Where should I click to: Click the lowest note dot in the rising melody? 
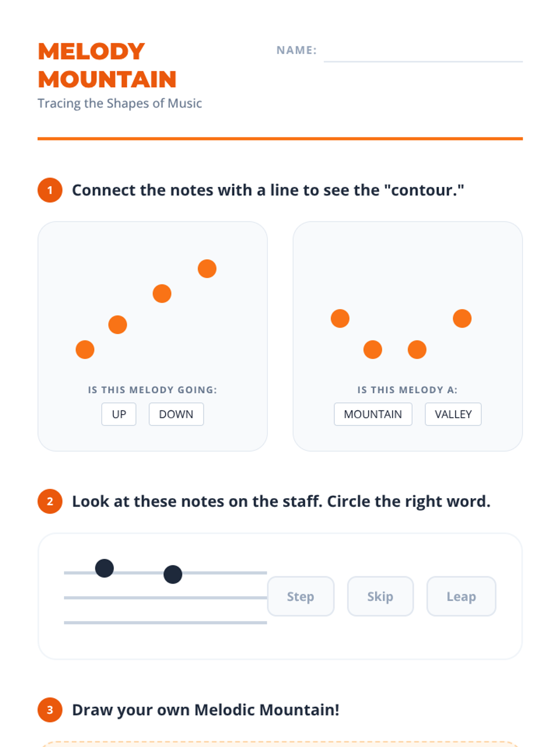[x=85, y=349]
